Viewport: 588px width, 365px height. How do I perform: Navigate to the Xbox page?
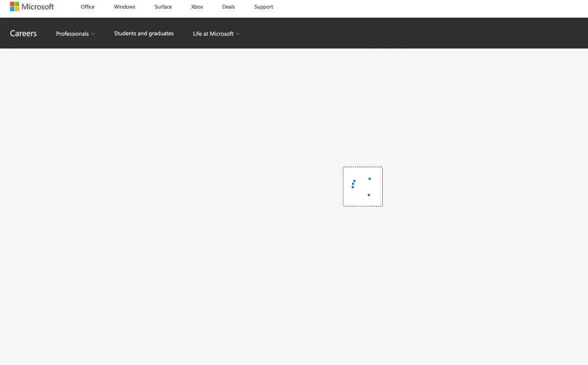tap(197, 7)
